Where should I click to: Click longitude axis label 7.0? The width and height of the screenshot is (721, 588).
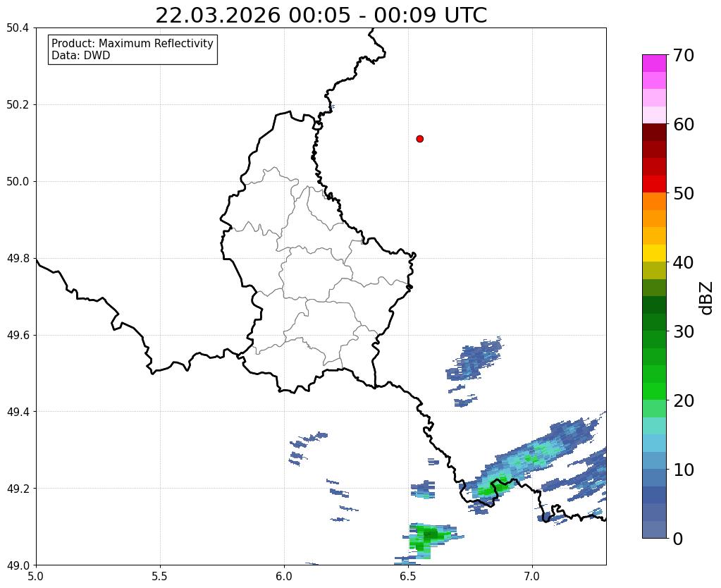pos(532,577)
